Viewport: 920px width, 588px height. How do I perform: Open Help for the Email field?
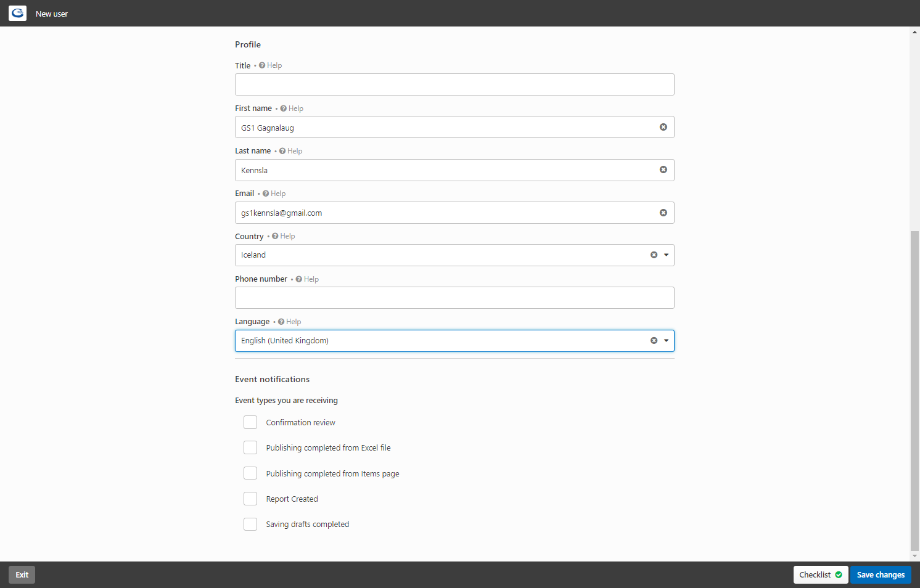274,194
